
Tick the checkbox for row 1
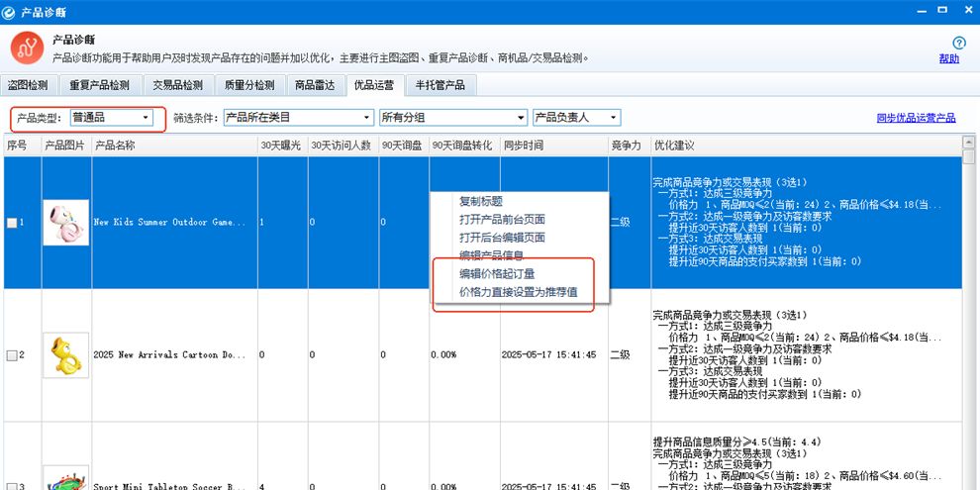click(x=13, y=223)
